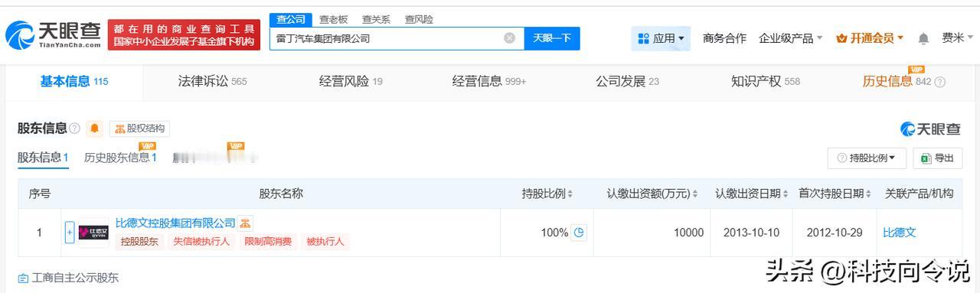Click the help question mark beside 历史信息
This screenshot has width=980, height=293.
point(940,82)
